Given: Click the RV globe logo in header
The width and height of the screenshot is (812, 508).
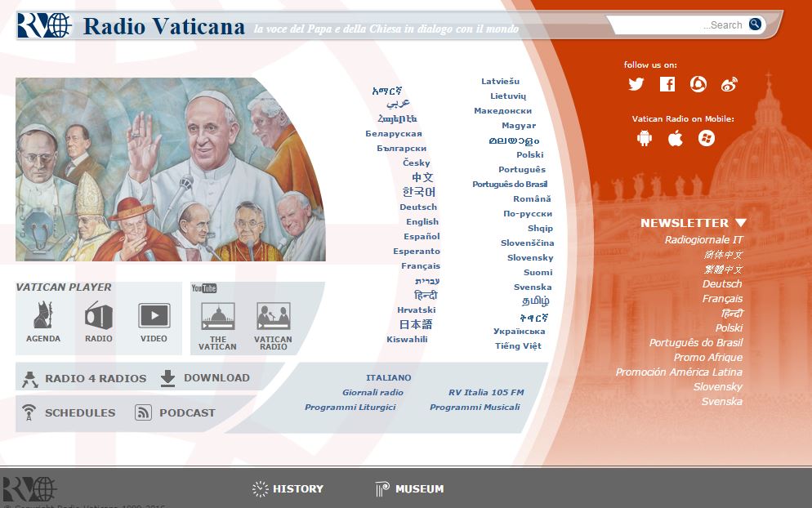Looking at the screenshot, I should [x=45, y=25].
